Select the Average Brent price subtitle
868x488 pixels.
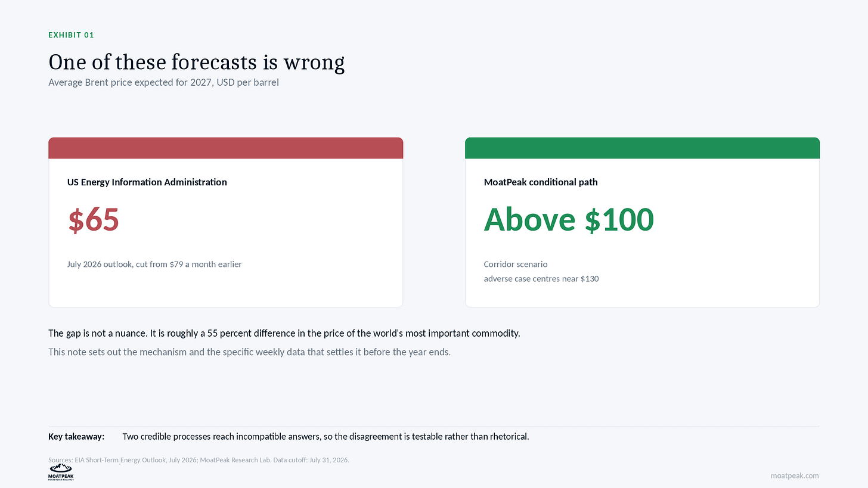(163, 82)
